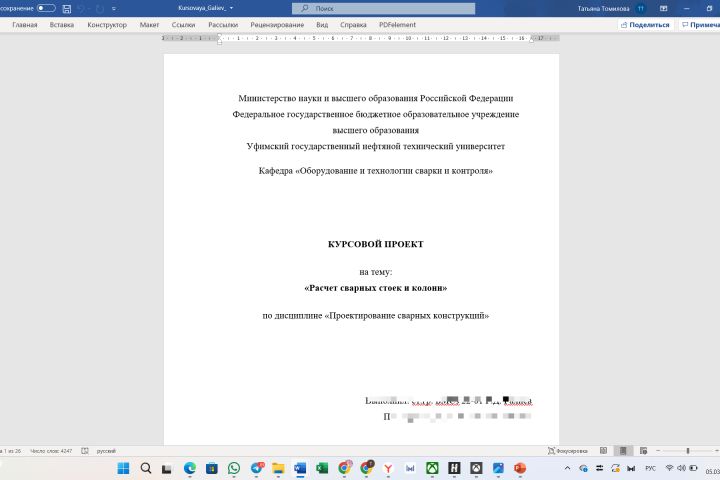The width and height of the screenshot is (720, 480).
Task: Expand the hidden tray icons chevron
Action: (568, 468)
